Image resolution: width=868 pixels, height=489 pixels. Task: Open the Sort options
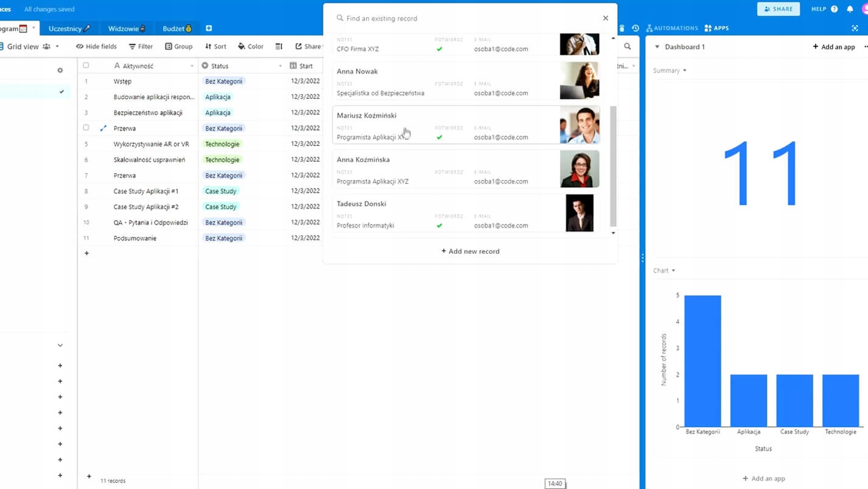tap(215, 46)
